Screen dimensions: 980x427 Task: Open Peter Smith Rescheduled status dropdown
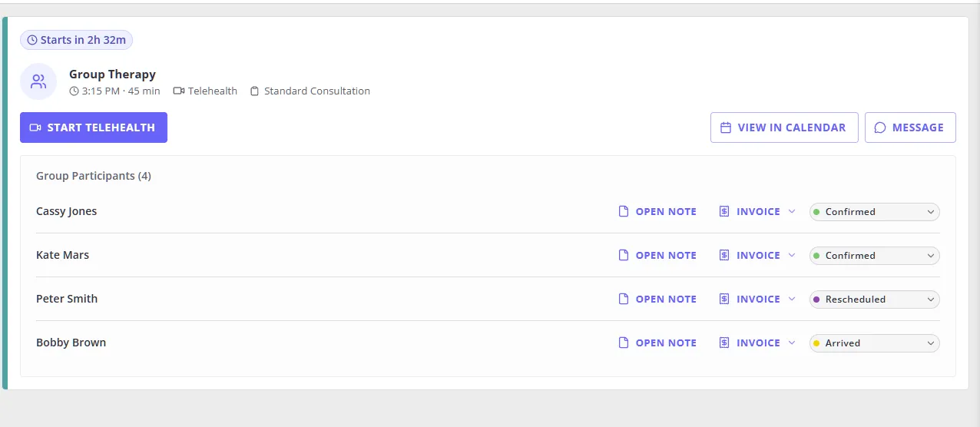[x=875, y=300]
